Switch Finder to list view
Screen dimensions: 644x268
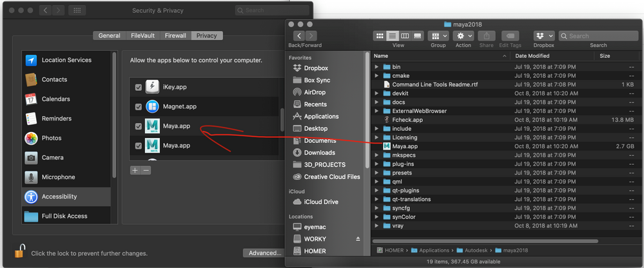tap(392, 35)
